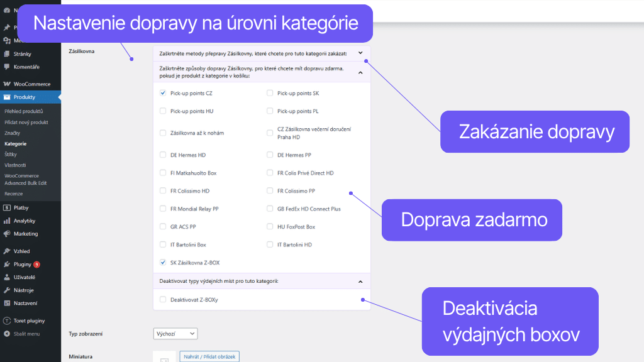Screen dimensions: 644x362
Task: Click the Uživatelé person icon
Action: coord(6,277)
